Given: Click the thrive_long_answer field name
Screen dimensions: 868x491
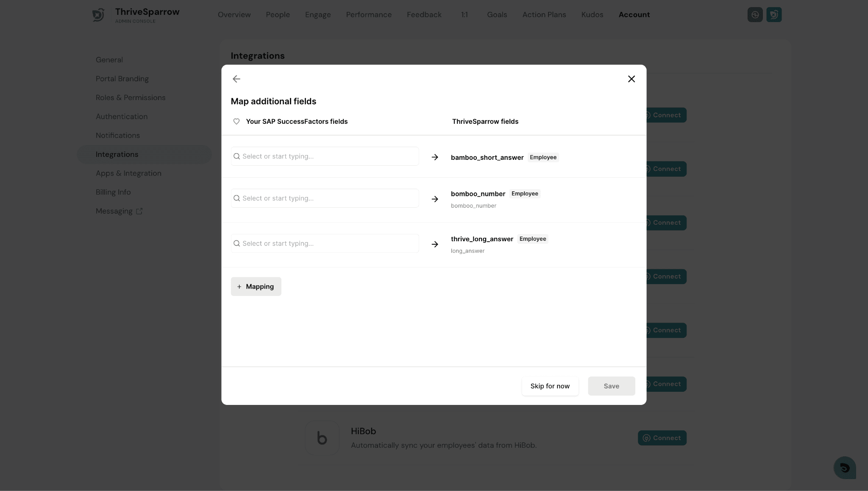Looking at the screenshot, I should [x=482, y=239].
